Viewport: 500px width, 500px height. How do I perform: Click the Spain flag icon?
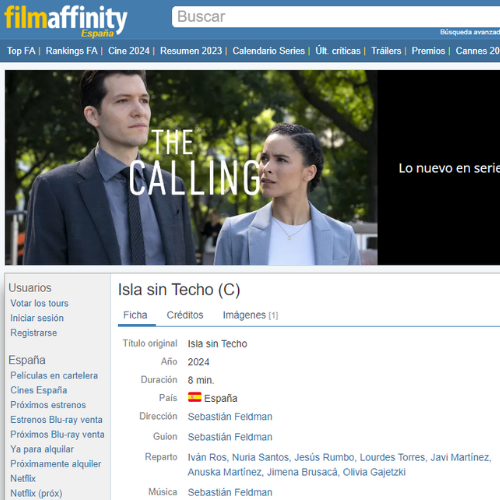pyautogui.click(x=195, y=397)
